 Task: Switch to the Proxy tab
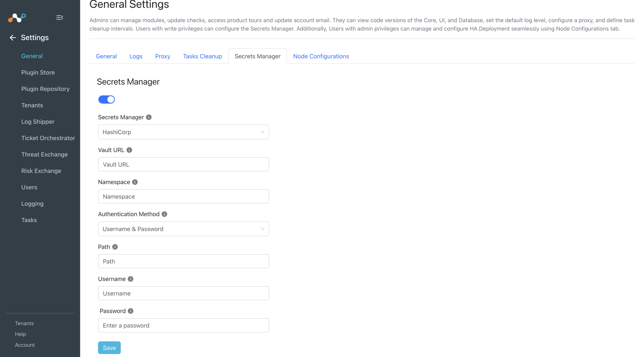pyautogui.click(x=163, y=56)
